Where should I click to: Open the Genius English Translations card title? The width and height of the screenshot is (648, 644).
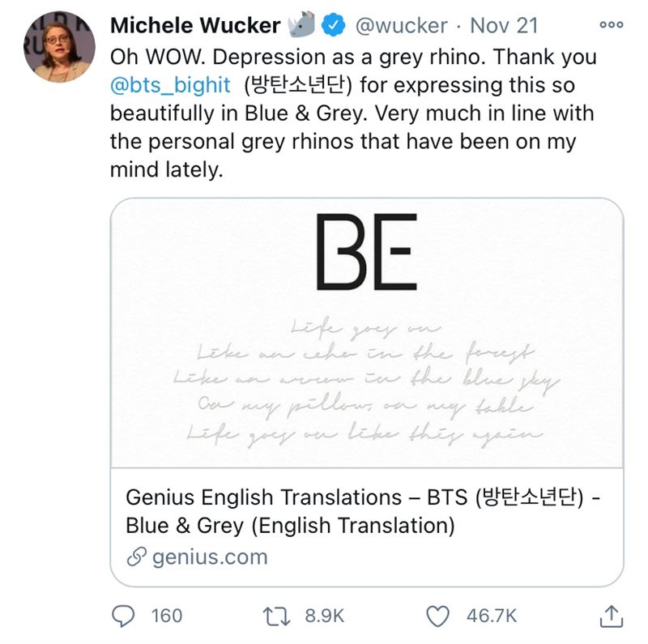[x=363, y=511]
